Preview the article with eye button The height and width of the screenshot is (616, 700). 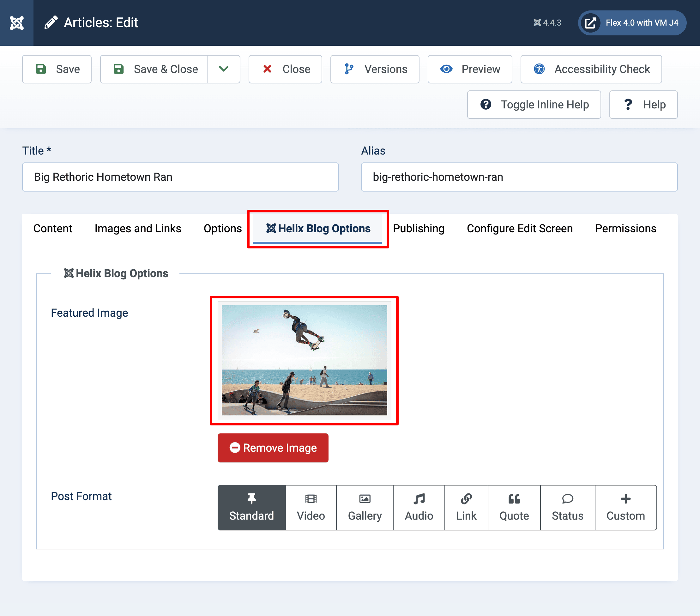(469, 69)
